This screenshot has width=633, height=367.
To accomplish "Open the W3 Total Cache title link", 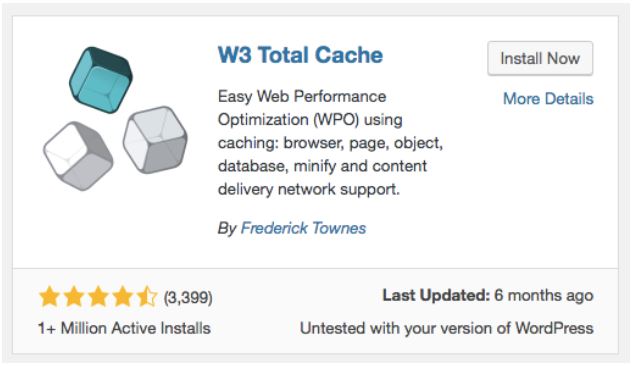I will click(x=300, y=55).
